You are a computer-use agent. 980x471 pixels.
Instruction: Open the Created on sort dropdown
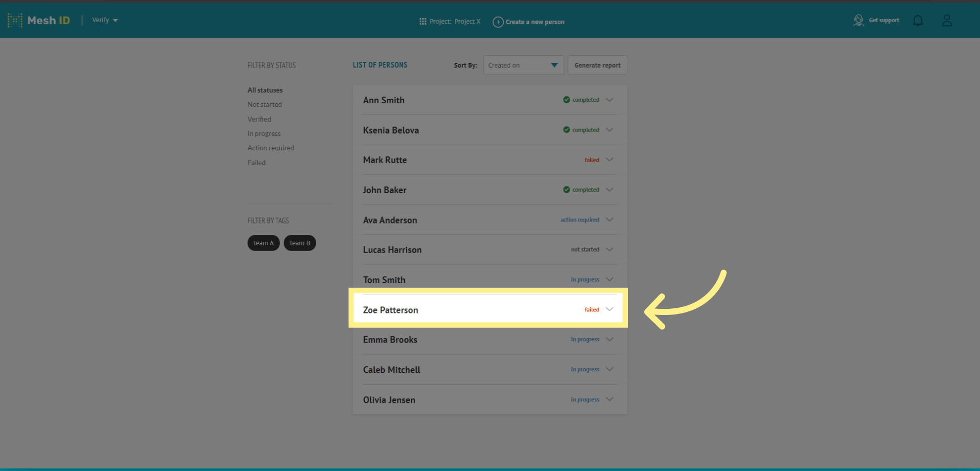(523, 65)
